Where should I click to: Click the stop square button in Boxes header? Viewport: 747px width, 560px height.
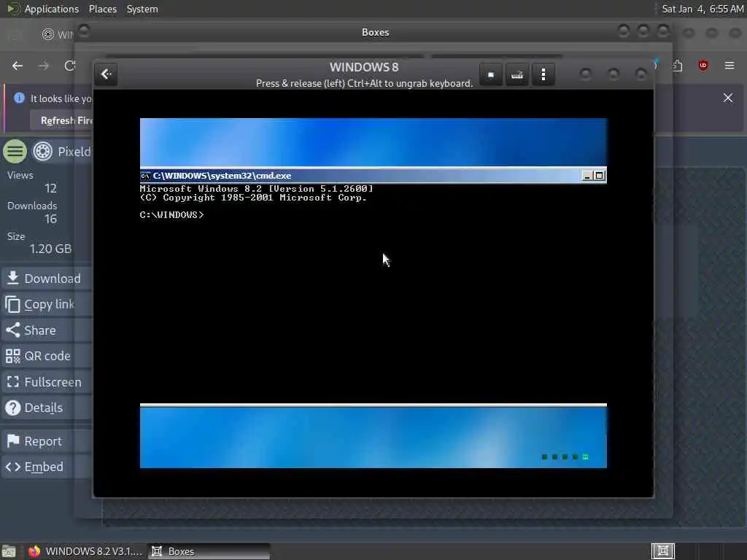pyautogui.click(x=491, y=75)
